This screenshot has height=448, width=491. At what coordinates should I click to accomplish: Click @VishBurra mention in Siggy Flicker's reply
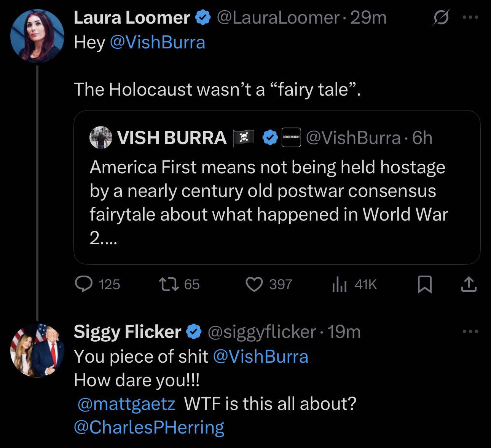pos(261,357)
